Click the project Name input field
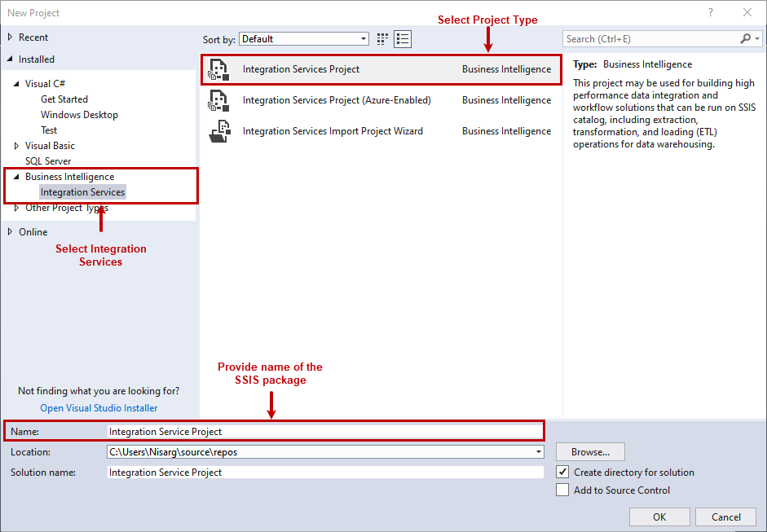The width and height of the screenshot is (767, 532). pos(325,432)
